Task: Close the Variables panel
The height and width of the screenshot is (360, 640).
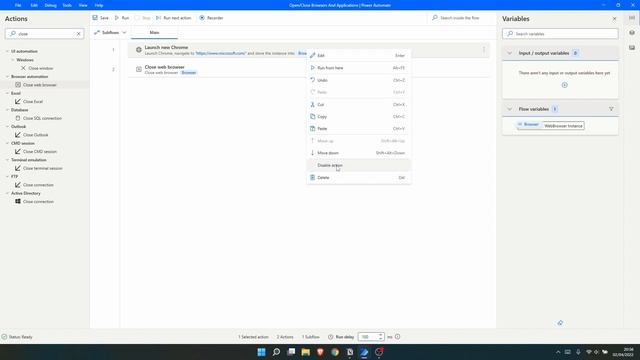Action: 614,19
